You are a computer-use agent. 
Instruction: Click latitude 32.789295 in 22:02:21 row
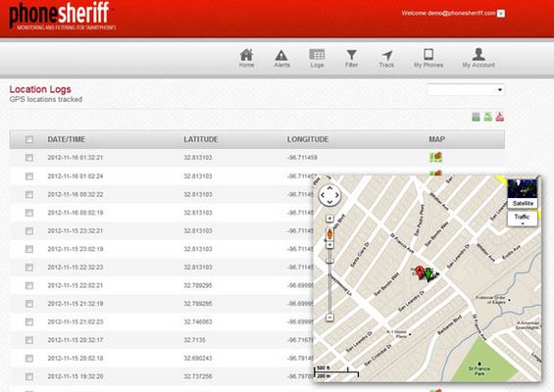click(197, 285)
